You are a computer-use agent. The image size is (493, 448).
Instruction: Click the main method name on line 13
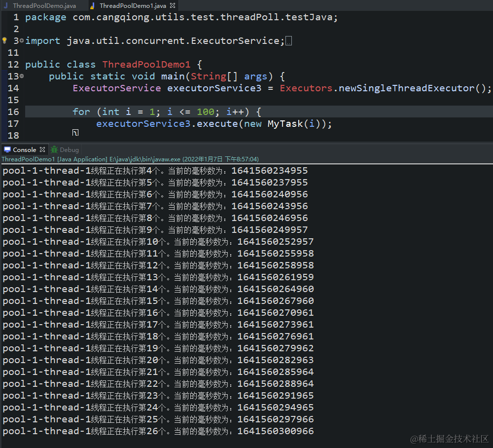coord(173,76)
